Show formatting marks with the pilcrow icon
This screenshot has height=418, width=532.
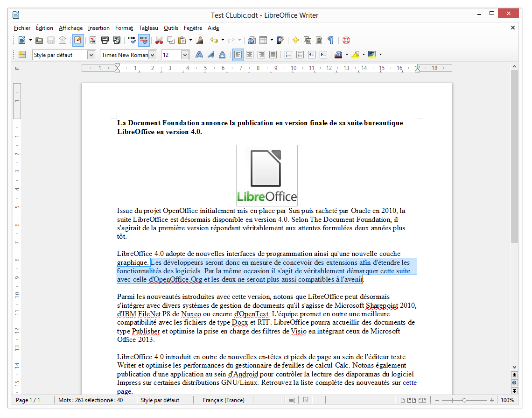click(330, 40)
